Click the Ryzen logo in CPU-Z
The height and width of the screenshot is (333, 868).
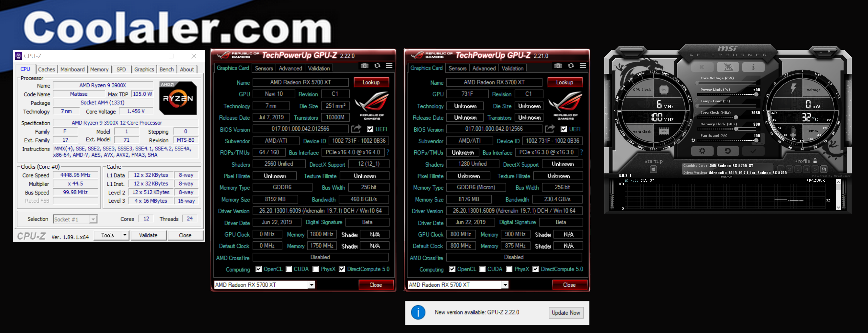coord(178,98)
